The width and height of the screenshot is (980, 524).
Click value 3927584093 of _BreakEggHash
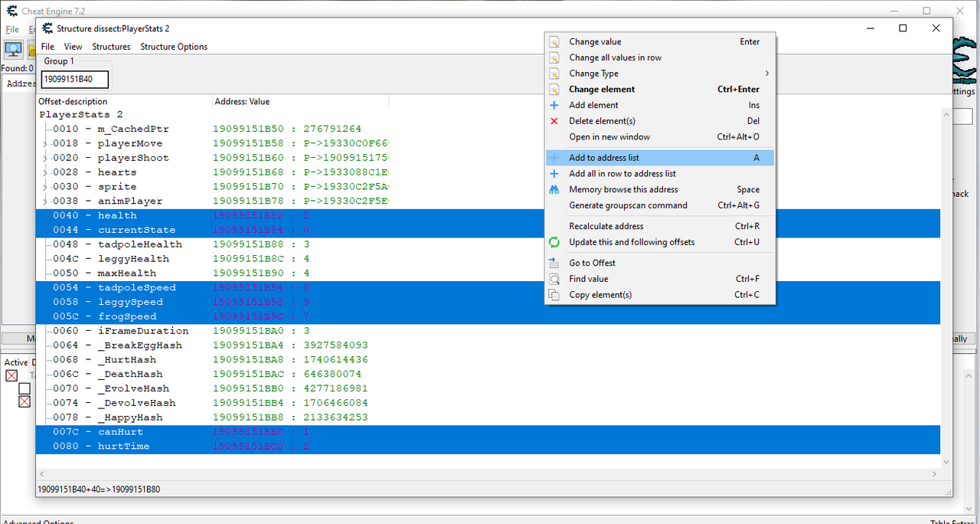coord(335,346)
